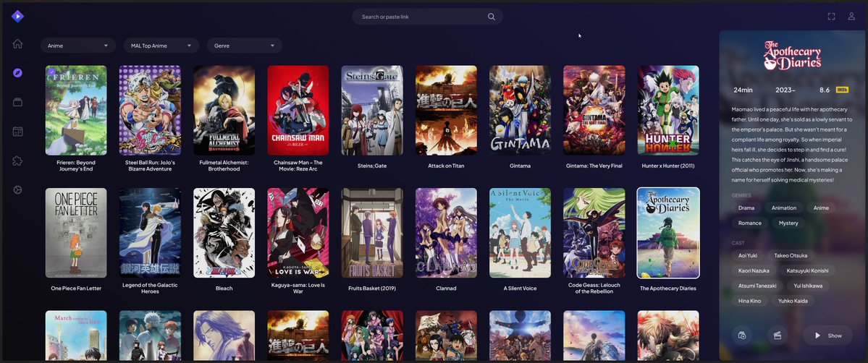The image size is (868, 363).
Task: Open Chainsaw Man Reze Arc poster
Action: pos(298,110)
